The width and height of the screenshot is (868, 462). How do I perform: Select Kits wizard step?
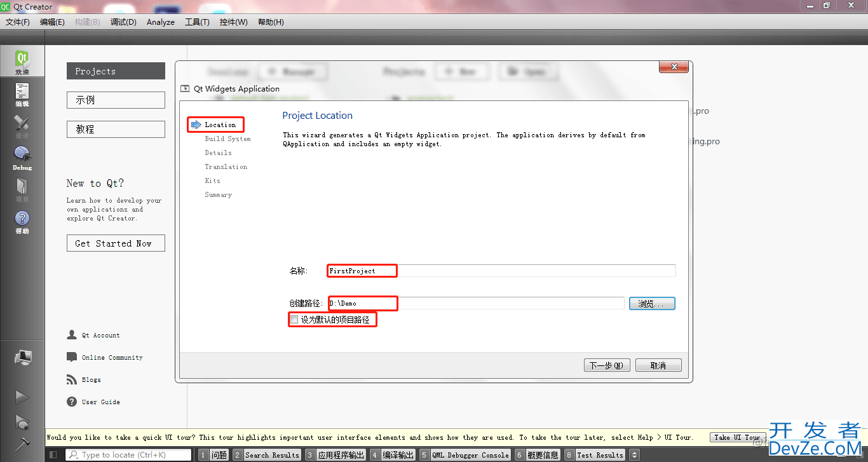coord(212,180)
